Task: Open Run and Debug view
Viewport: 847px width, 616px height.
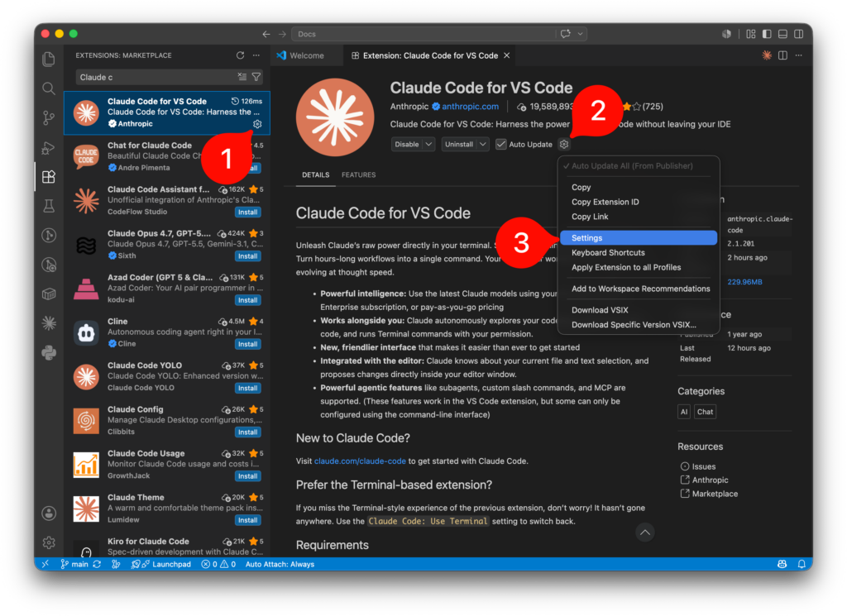Action: [49, 147]
